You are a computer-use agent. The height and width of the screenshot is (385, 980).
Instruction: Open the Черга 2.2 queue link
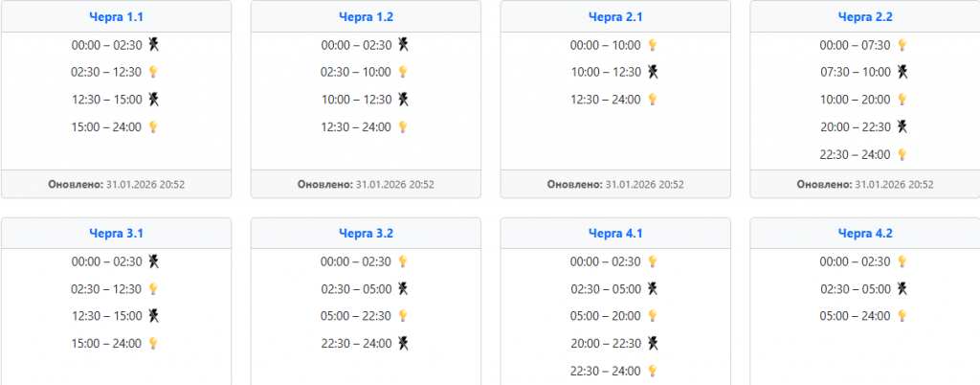click(x=864, y=16)
